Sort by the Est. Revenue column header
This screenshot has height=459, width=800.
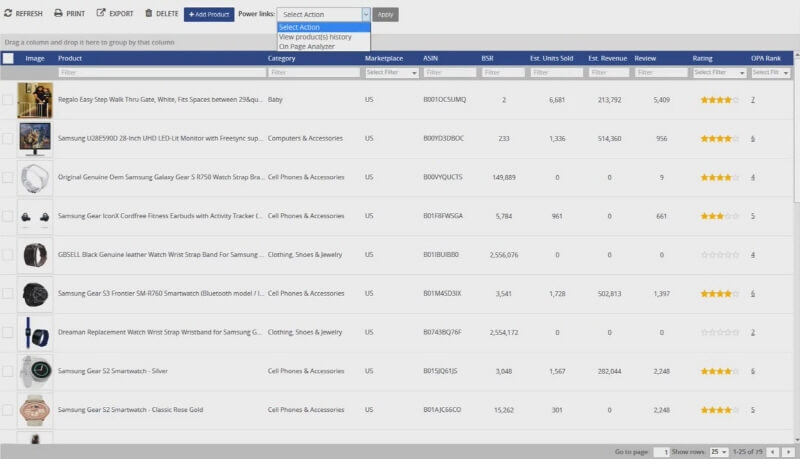coord(607,58)
